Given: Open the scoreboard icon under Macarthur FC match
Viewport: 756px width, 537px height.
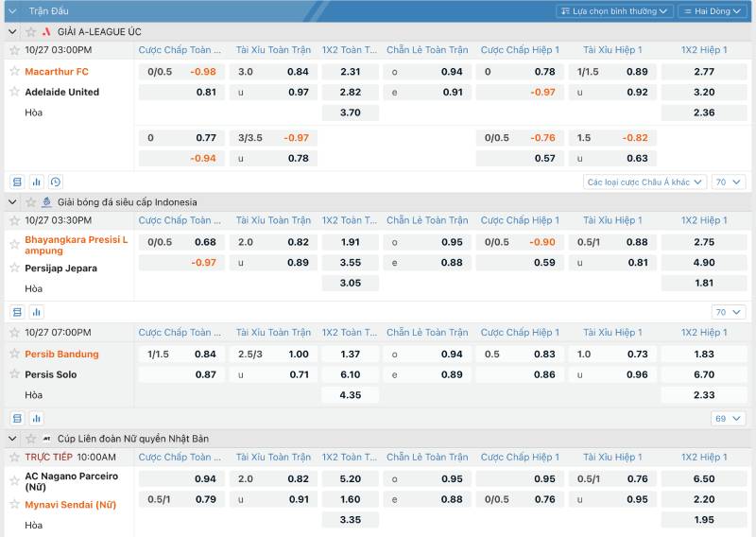Looking at the screenshot, I should coord(17,182).
